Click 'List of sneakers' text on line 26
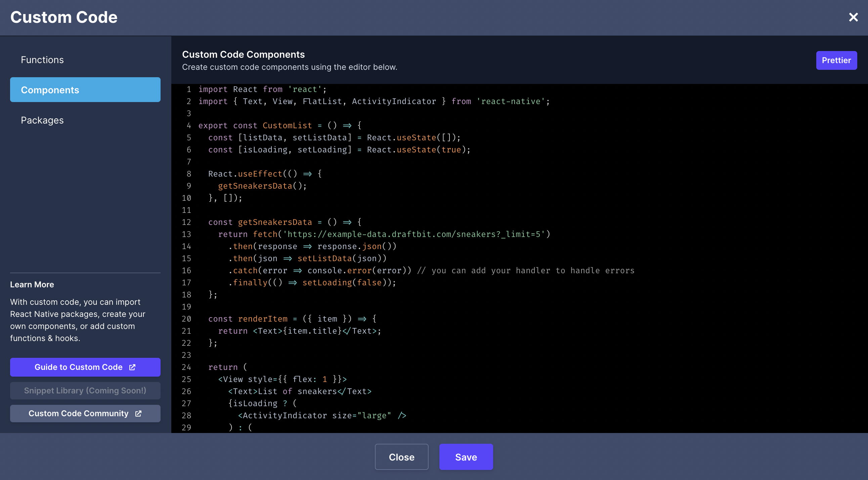The width and height of the screenshot is (868, 480). 297,391
